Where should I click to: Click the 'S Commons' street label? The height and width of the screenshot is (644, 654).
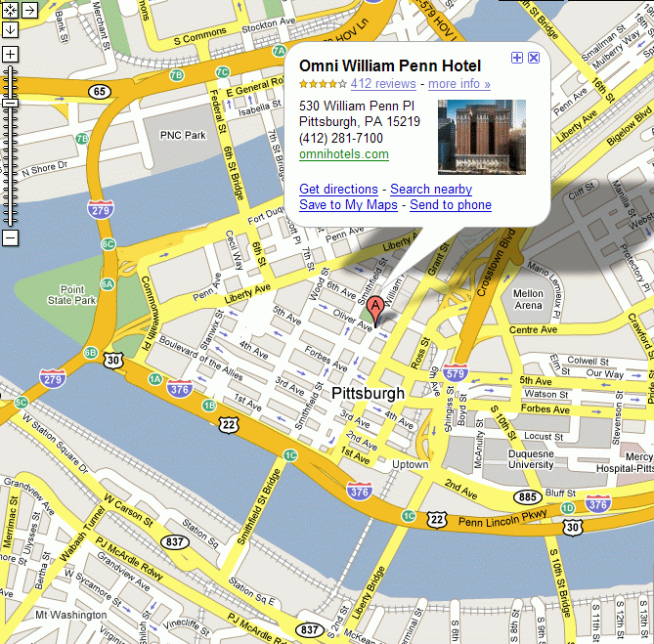click(200, 36)
